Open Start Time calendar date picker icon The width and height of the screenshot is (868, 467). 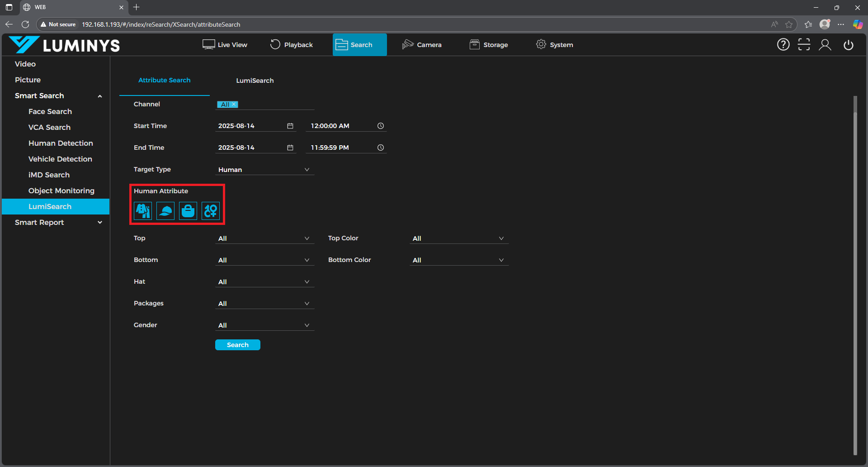tap(290, 126)
